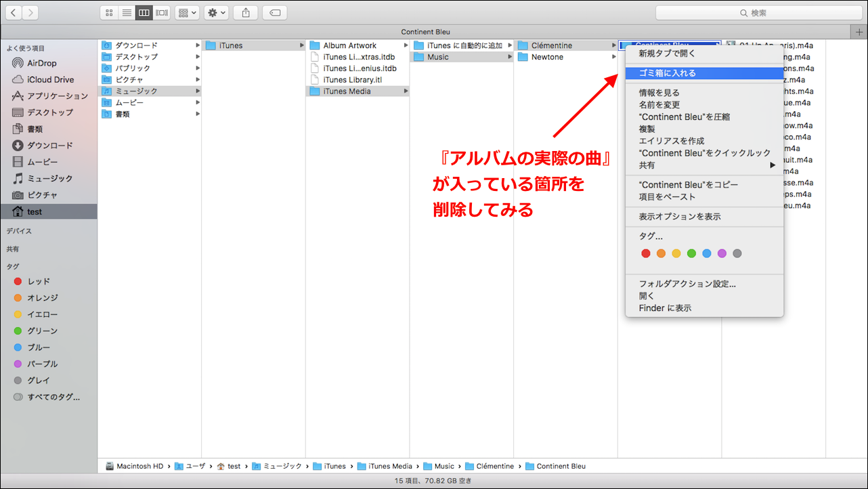Open ミュージック in the sidebar
The image size is (868, 489).
point(48,178)
